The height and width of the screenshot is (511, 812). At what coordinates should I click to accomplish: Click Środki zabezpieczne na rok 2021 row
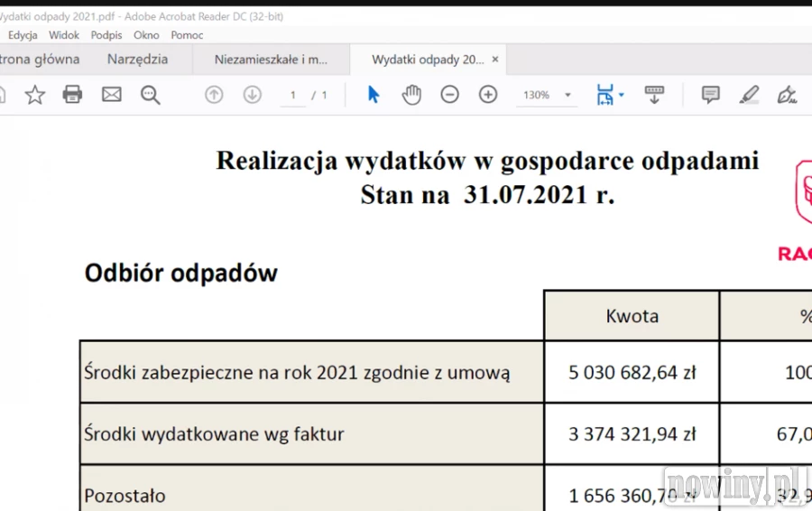(x=312, y=372)
